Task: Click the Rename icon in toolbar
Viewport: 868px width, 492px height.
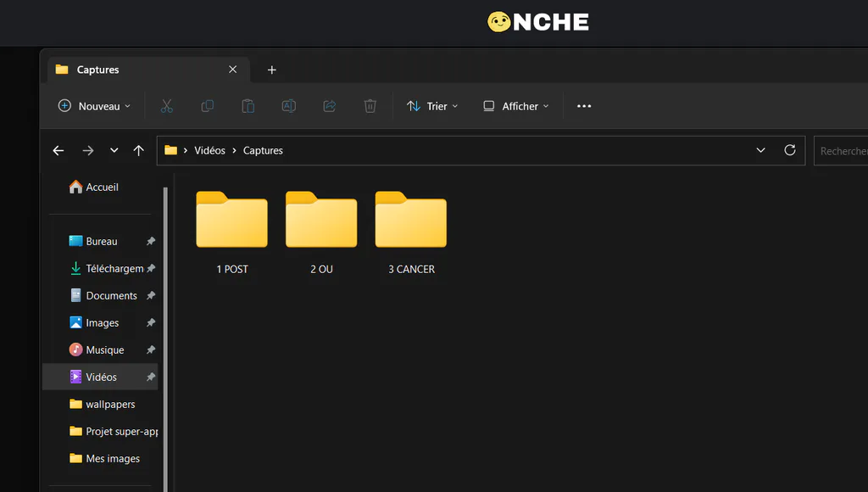Action: (289, 106)
